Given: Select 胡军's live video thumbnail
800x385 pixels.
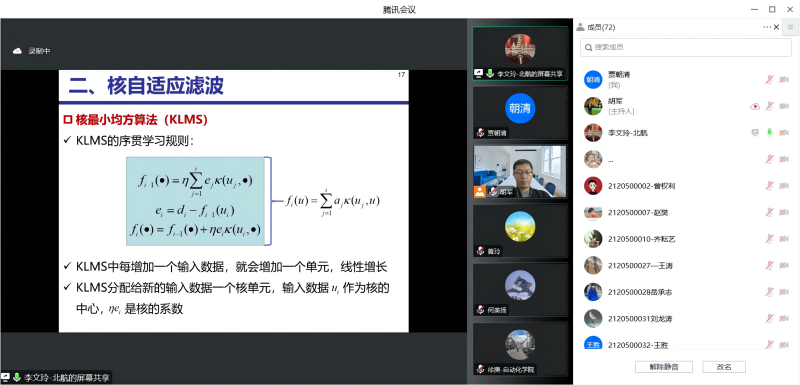Looking at the screenshot, I should (519, 172).
